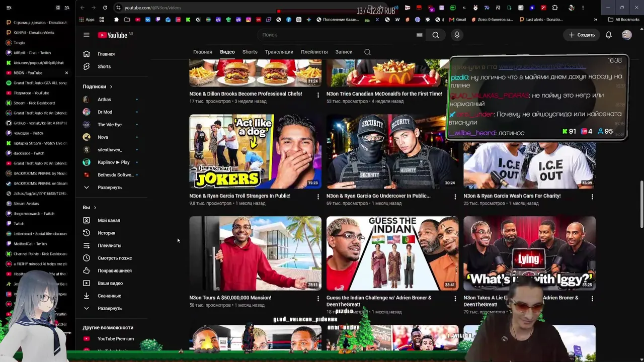Open N3on Tries Canadian McDonald's video title
644x362 pixels.
click(x=384, y=94)
